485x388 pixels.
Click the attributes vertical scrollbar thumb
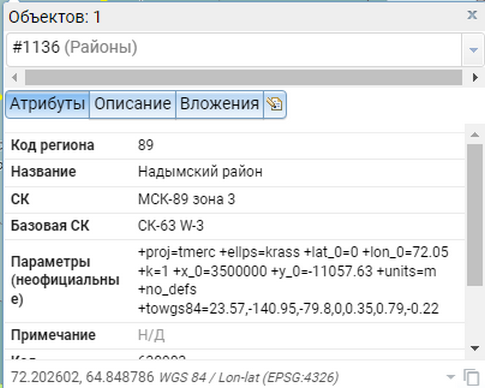tap(475, 215)
